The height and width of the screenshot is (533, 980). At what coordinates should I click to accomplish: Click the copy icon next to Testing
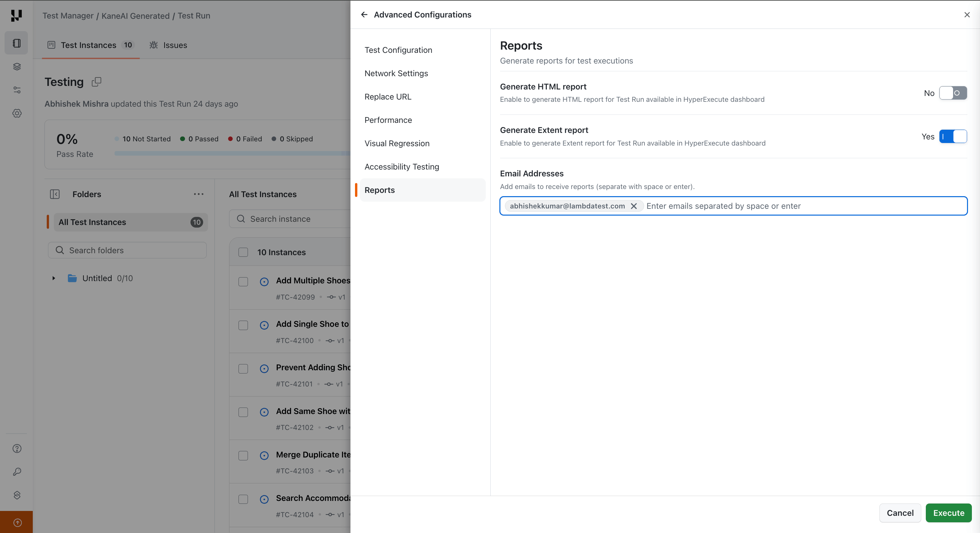coord(96,82)
